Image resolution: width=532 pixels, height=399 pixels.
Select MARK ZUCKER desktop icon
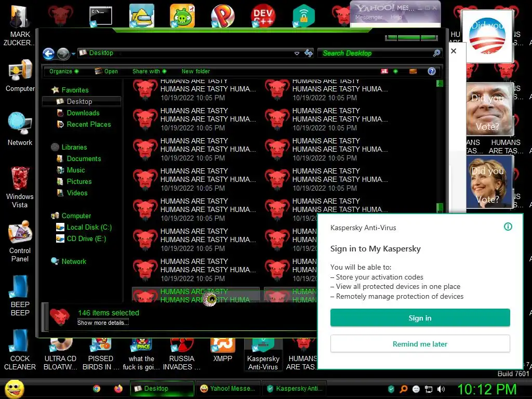pos(20,25)
